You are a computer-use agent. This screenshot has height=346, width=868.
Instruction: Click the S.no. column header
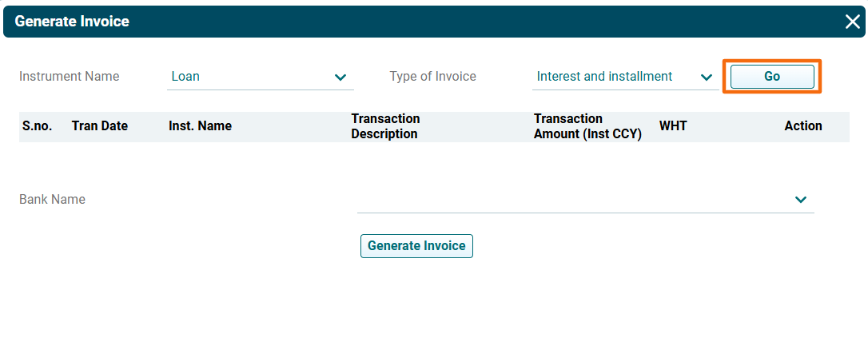37,126
